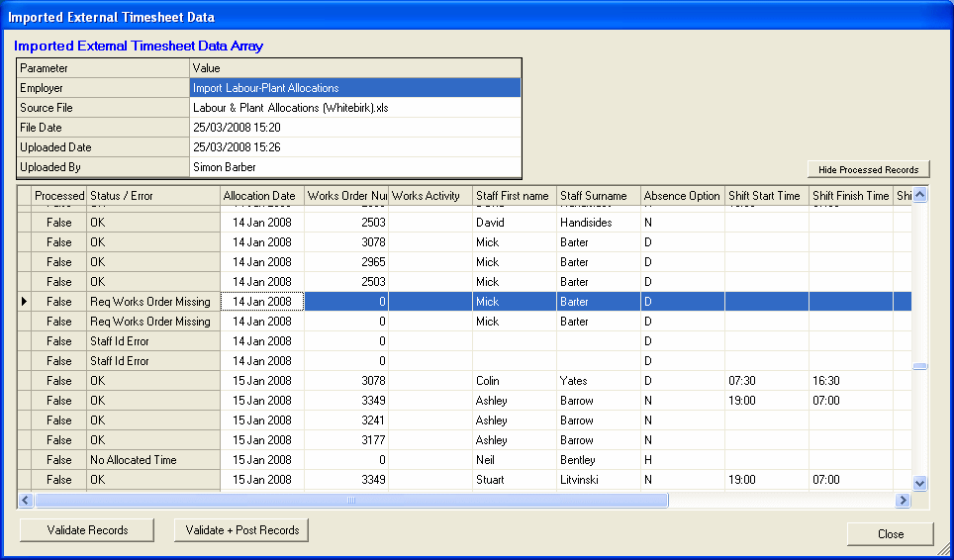The image size is (954, 560).
Task: Click the vertical scrollbar thumb
Action: pyautogui.click(x=919, y=366)
